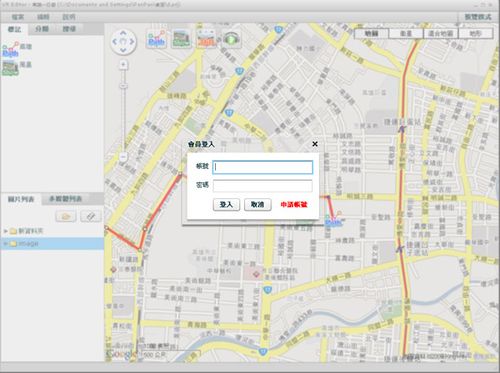This screenshot has height=373, width=500.
Task: Select the Path marker tool on map toolbar
Action: 156,39
